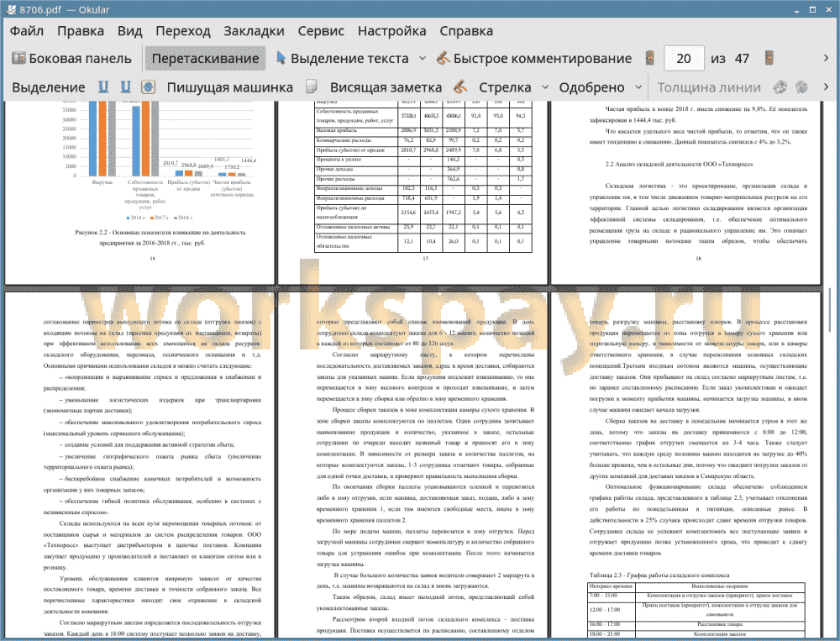The width and height of the screenshot is (840, 641).
Task: Click the total pages count 47
Action: pyautogui.click(x=742, y=59)
